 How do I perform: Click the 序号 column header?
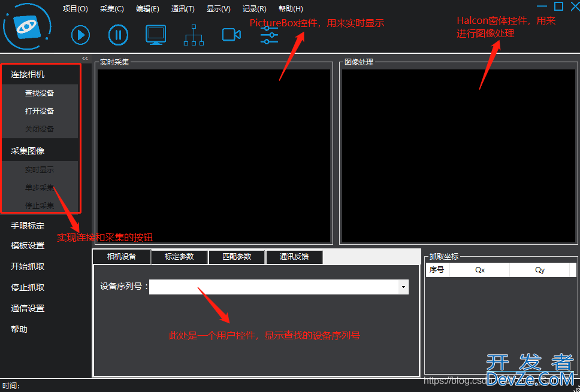tap(437, 270)
